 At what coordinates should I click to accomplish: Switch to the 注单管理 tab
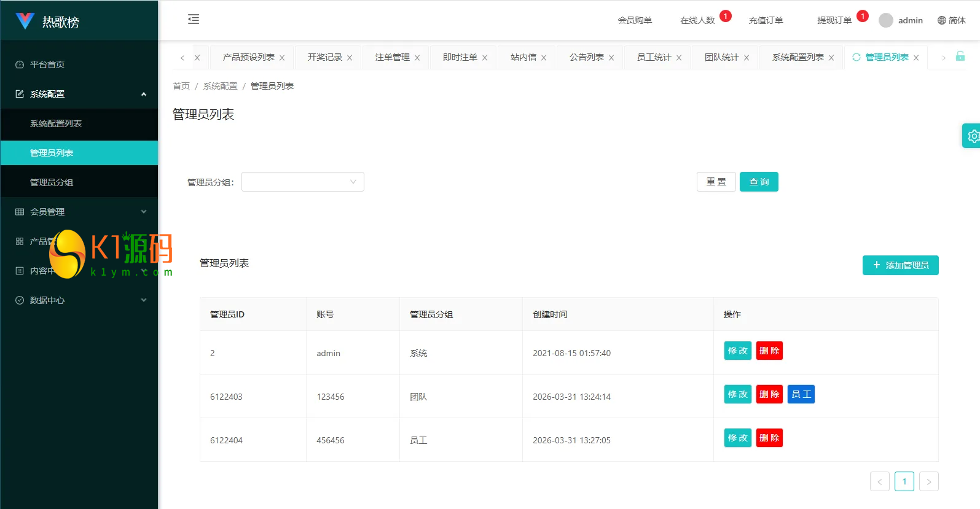393,57
